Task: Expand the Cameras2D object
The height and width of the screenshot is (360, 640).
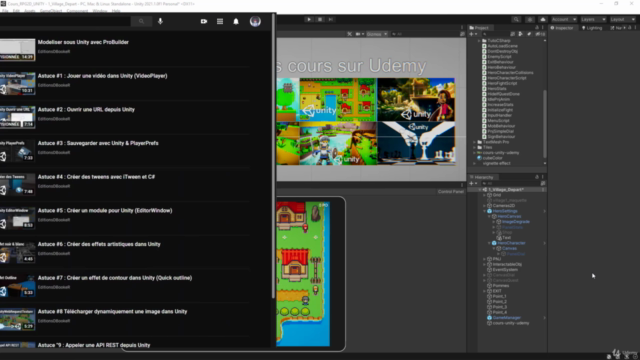Action: [x=484, y=206]
